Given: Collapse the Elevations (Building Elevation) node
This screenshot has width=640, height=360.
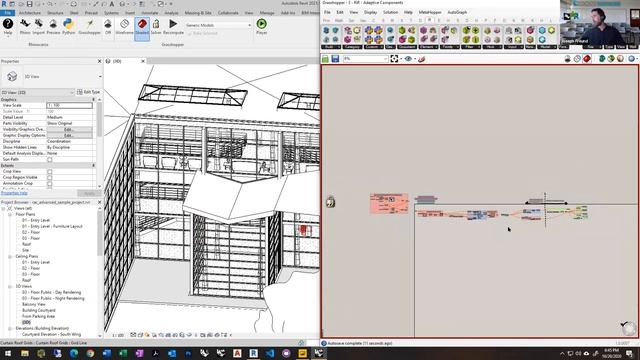Looking at the screenshot, I should point(10,329).
